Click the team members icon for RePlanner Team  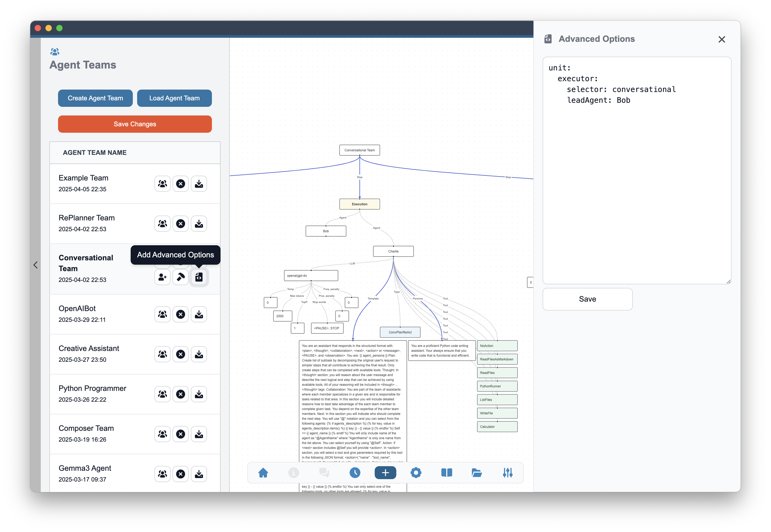(163, 224)
